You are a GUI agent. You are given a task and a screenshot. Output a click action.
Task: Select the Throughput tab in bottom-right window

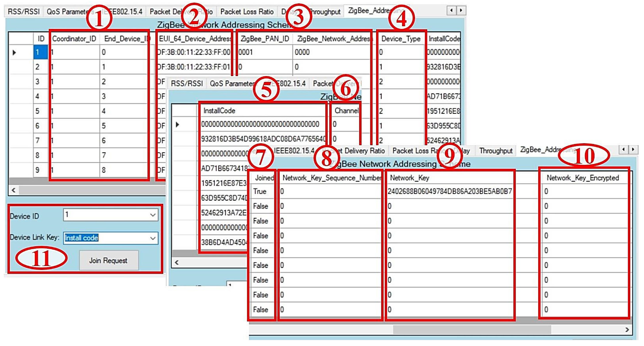496,151
